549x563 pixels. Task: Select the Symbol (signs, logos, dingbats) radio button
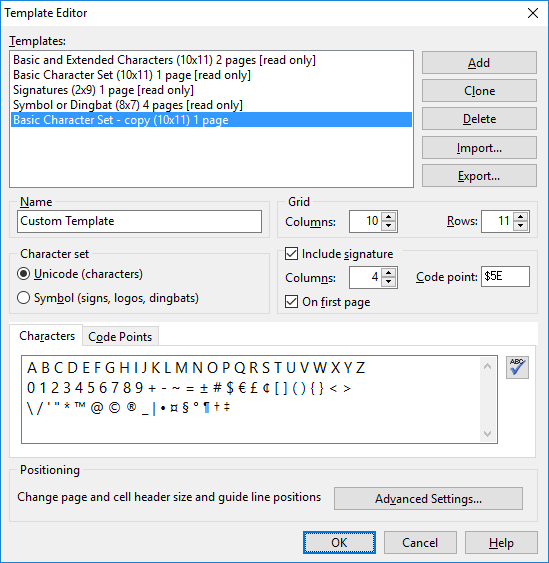pyautogui.click(x=24, y=298)
